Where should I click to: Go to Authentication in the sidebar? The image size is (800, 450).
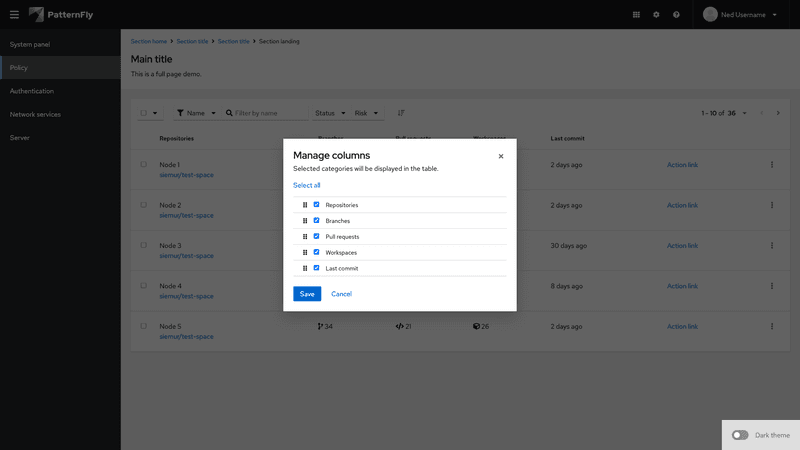pyautogui.click(x=32, y=91)
